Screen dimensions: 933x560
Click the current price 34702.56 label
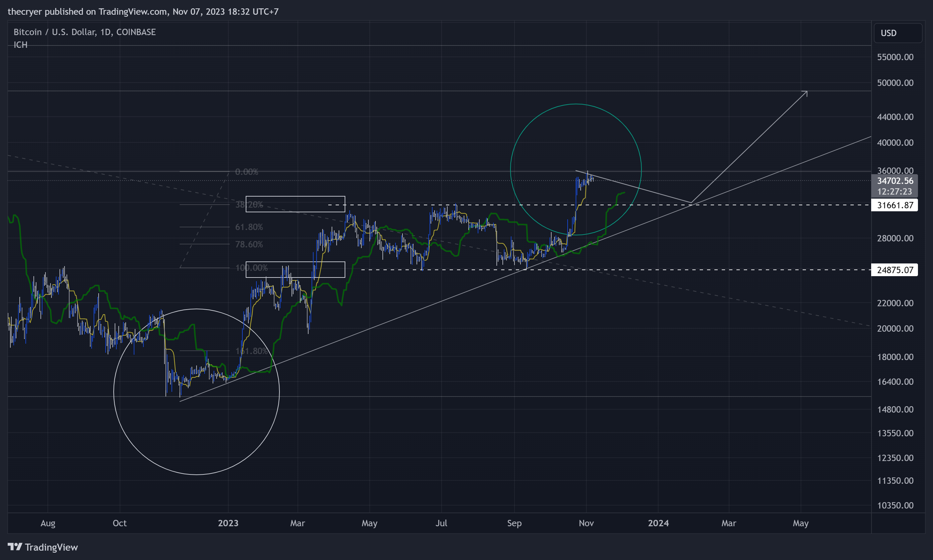(895, 181)
